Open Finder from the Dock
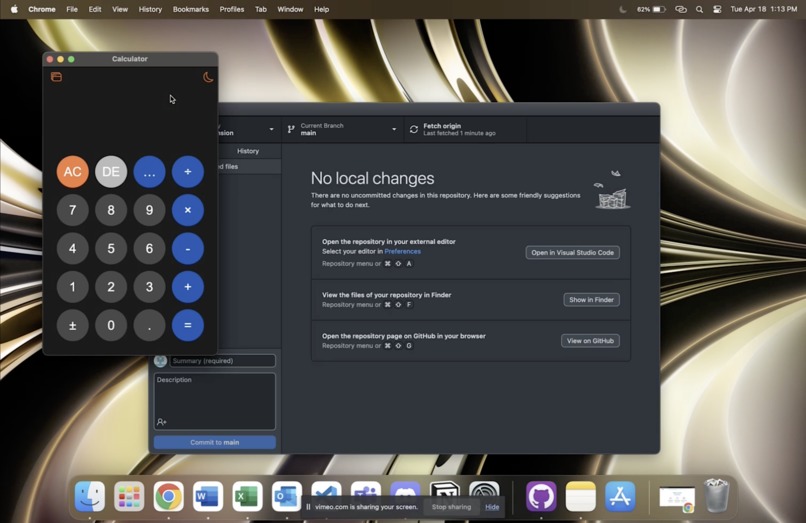The image size is (806, 523). 90,496
